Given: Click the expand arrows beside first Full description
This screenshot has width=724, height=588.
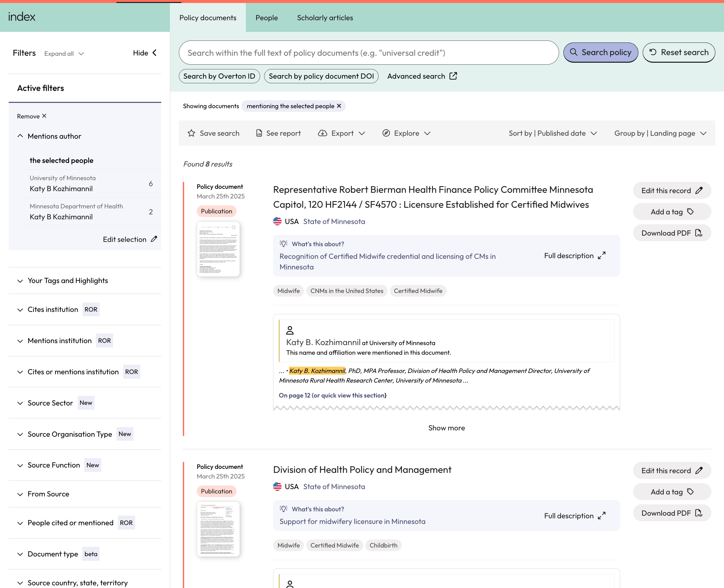Looking at the screenshot, I should [602, 256].
